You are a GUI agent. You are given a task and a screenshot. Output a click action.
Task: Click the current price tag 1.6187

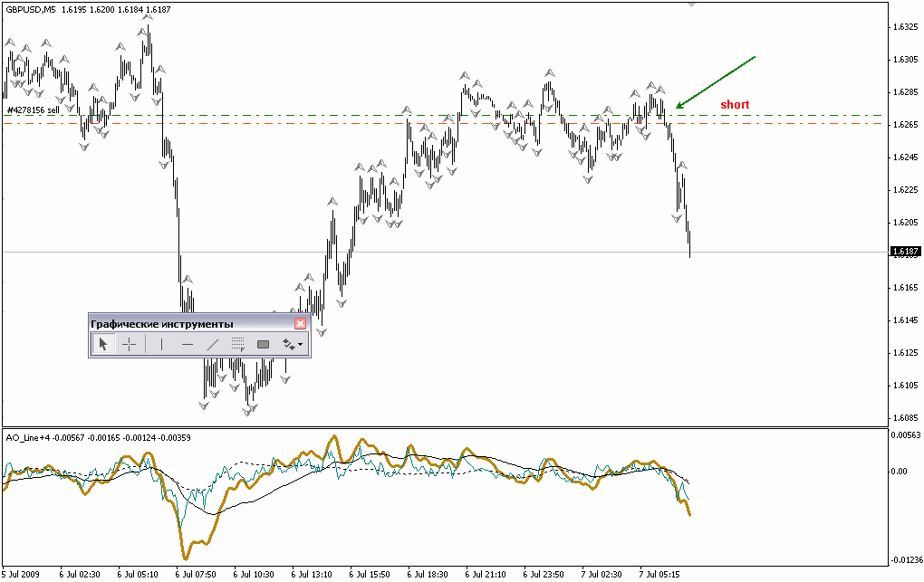click(x=904, y=252)
